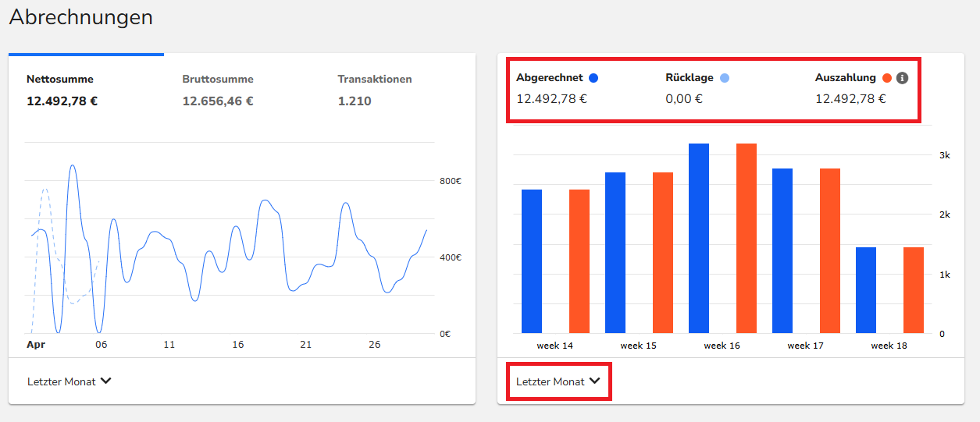
Task: Click the Abrechnungen page heading
Action: 81,17
